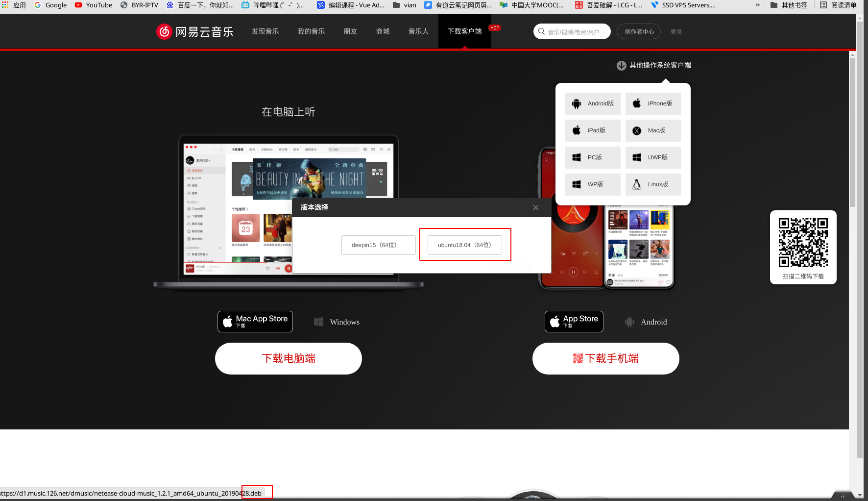Viewport: 868px width, 501px height.
Task: Choose the iPad版 download option
Action: [593, 130]
